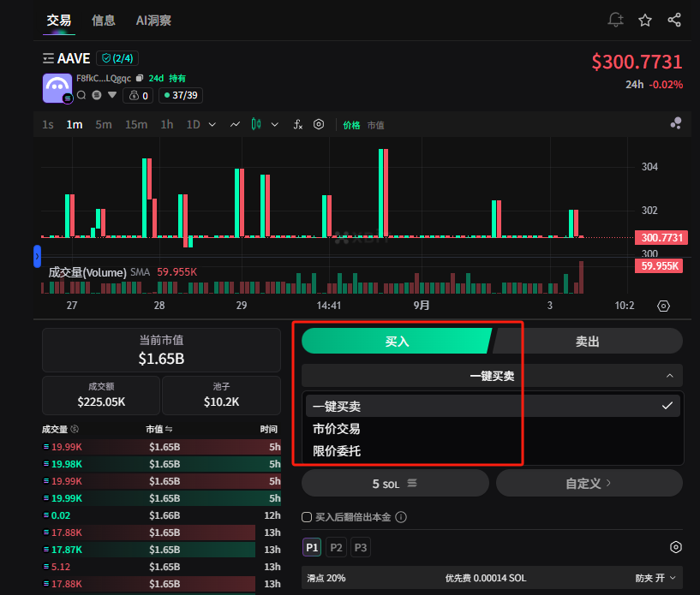Viewport: 700px width, 595px height.
Task: Collapse the 一键买卖 order type dropdown
Action: tap(668, 375)
